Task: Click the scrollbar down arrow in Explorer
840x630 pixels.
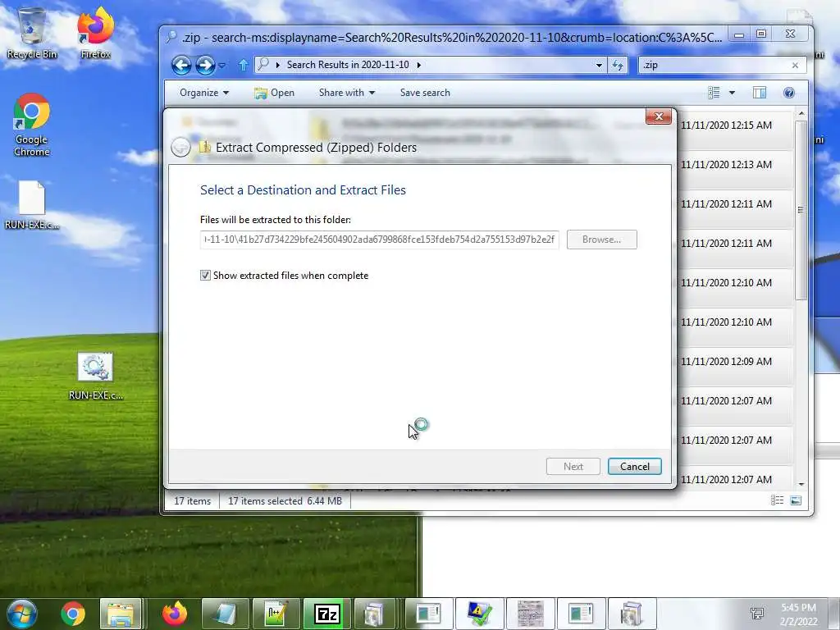Action: pos(801,484)
